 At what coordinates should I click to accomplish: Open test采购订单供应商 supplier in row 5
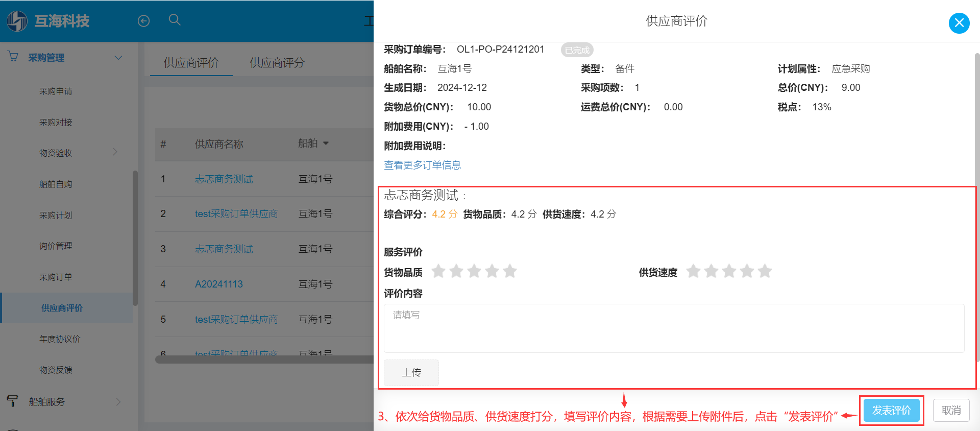pos(236,319)
